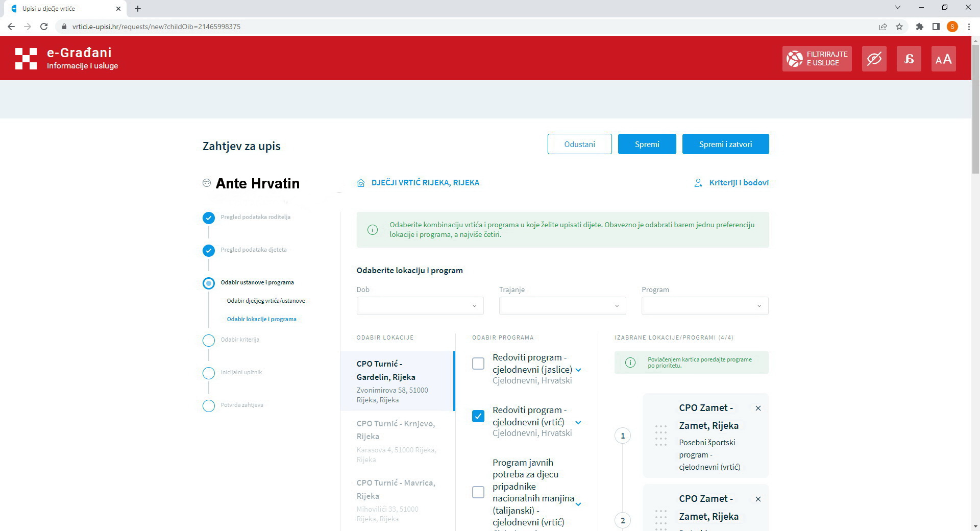Remove first CPO Zamet card with X

click(758, 408)
